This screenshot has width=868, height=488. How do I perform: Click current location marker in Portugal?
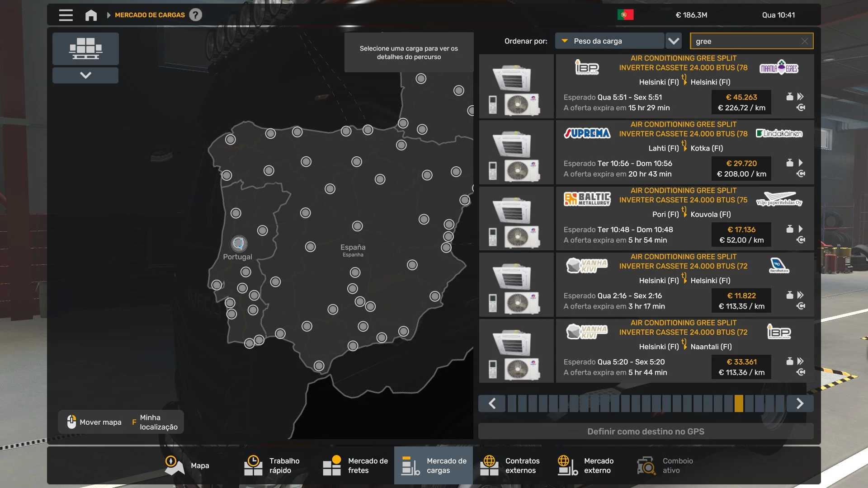click(x=239, y=244)
